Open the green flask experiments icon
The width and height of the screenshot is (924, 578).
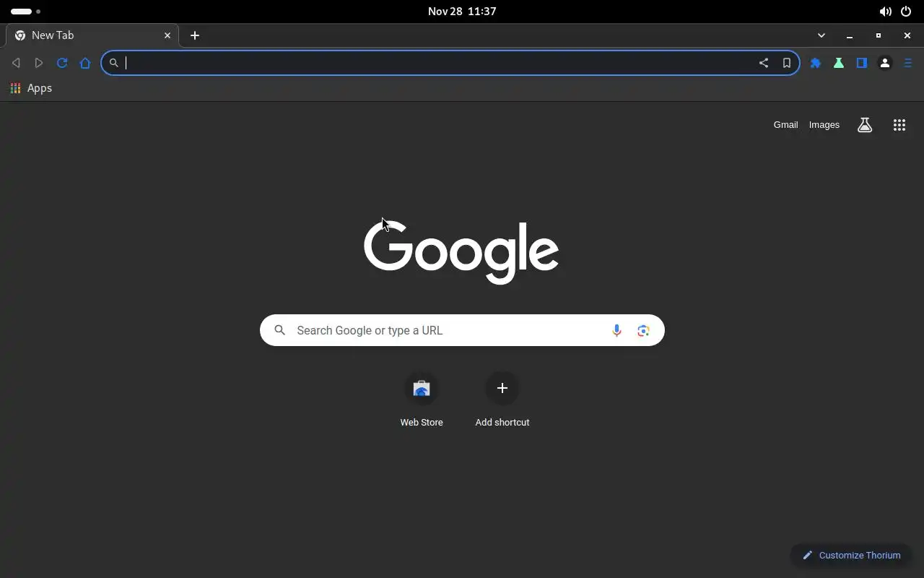pyautogui.click(x=839, y=63)
